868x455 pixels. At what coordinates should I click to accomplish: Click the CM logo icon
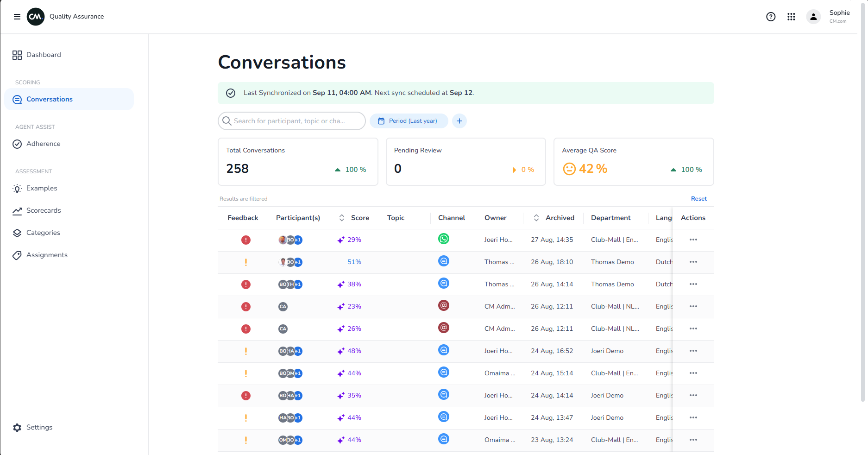tap(36, 17)
